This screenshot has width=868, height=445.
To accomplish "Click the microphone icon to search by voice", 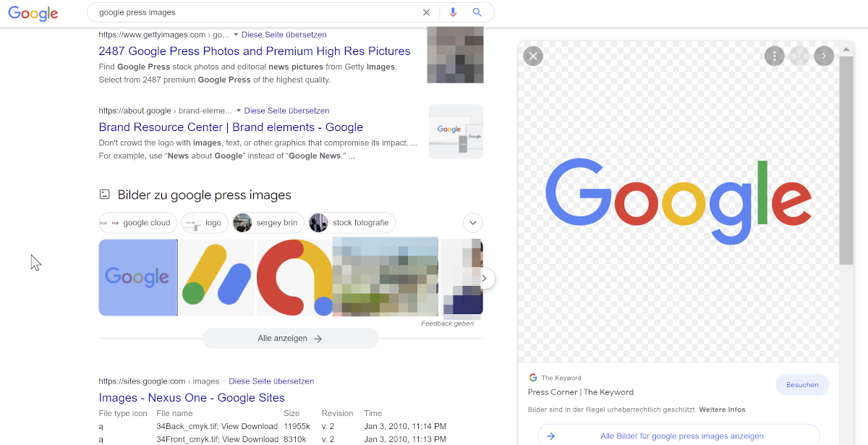I will (x=453, y=12).
